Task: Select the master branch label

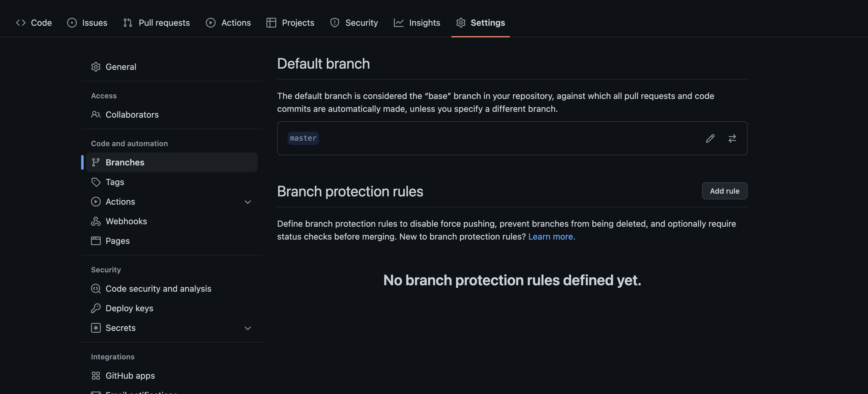Action: (x=303, y=138)
